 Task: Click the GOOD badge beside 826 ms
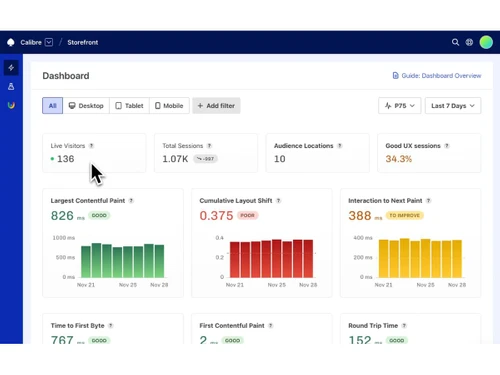[99, 215]
